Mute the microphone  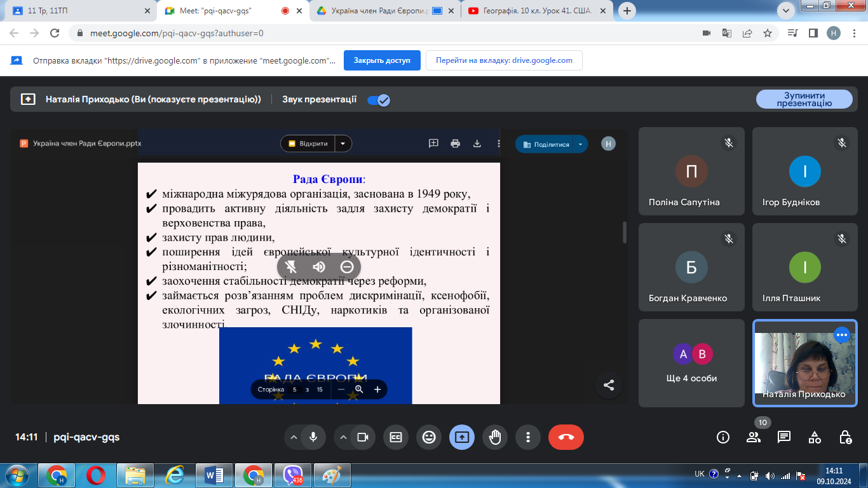(313, 437)
